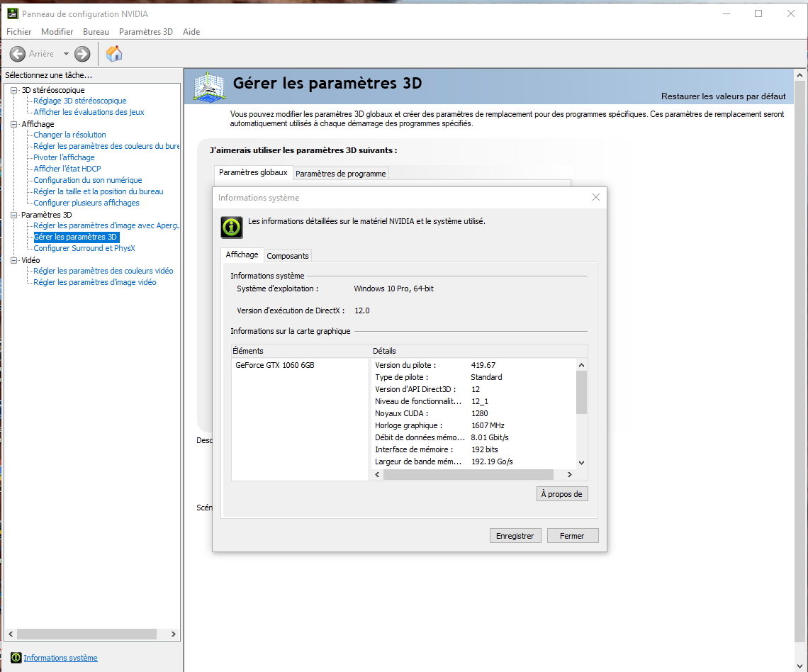Image resolution: width=808 pixels, height=672 pixels.
Task: Maximize the NVIDIA control panel window
Action: coord(758,14)
